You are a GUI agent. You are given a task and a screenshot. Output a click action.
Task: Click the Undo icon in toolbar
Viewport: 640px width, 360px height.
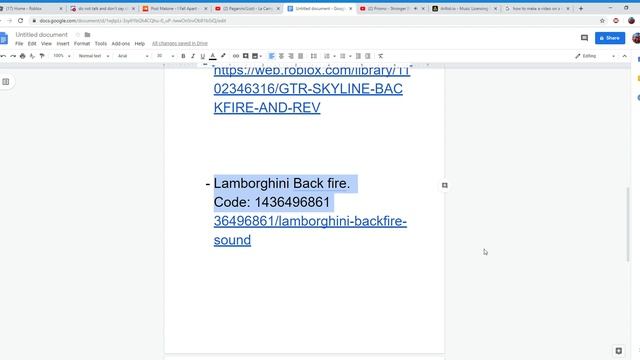[3, 56]
